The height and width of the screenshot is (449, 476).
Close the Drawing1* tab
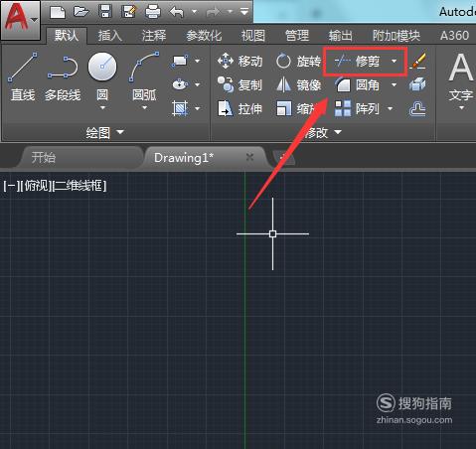[250, 157]
